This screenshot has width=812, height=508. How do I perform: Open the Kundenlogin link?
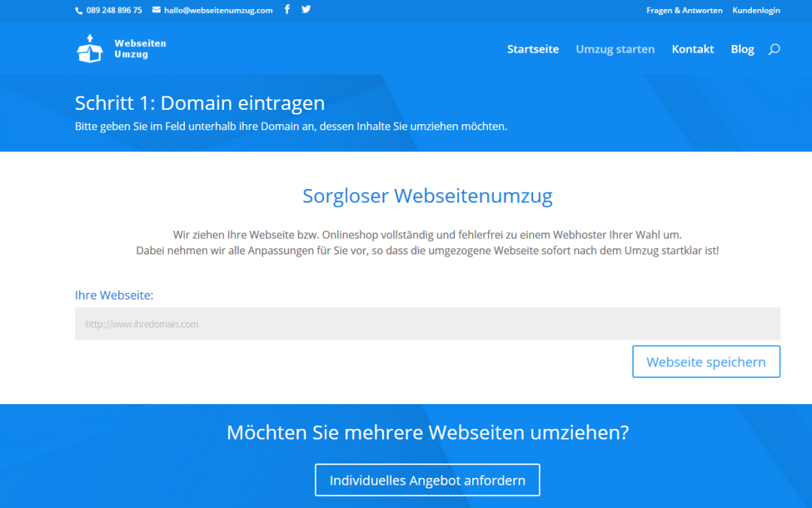tap(756, 11)
